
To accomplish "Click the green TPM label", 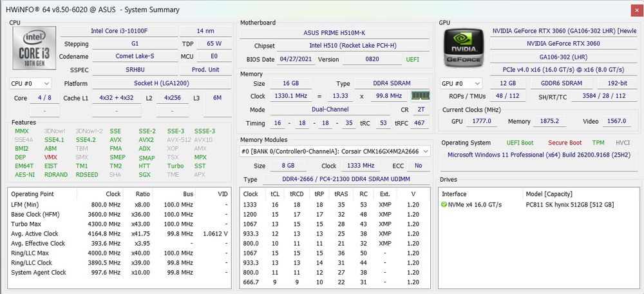I will 598,142.
